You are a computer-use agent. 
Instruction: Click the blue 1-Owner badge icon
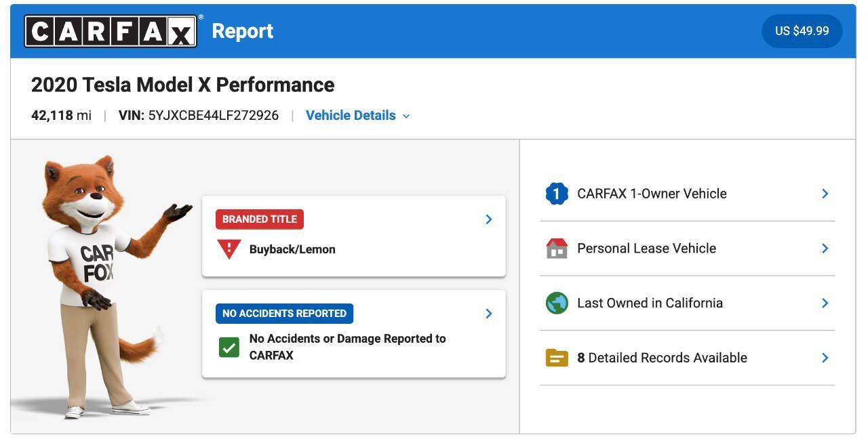(x=557, y=194)
